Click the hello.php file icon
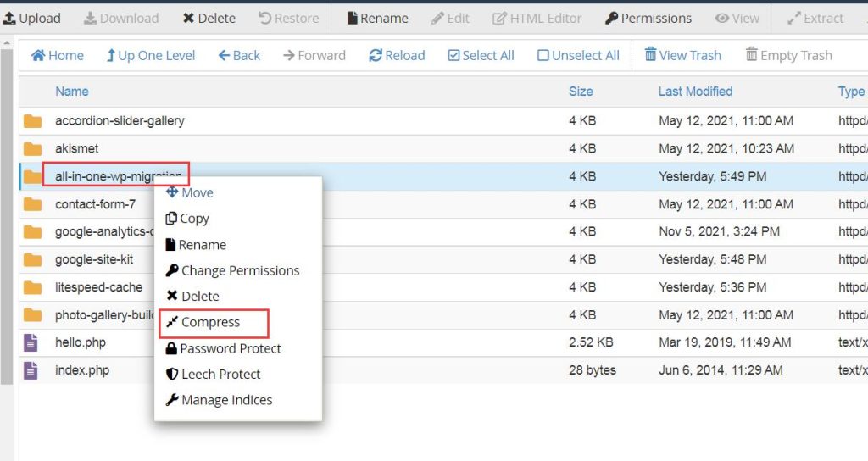Image resolution: width=868 pixels, height=461 pixels. click(x=31, y=342)
